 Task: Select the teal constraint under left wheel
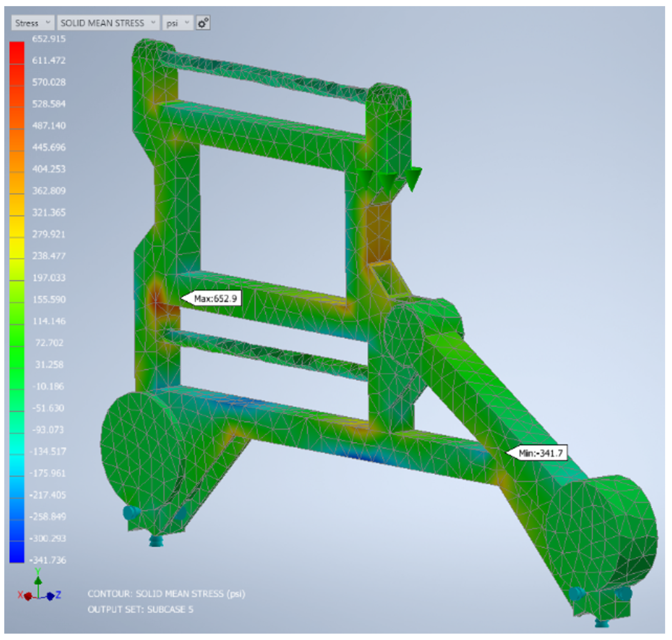(x=156, y=540)
